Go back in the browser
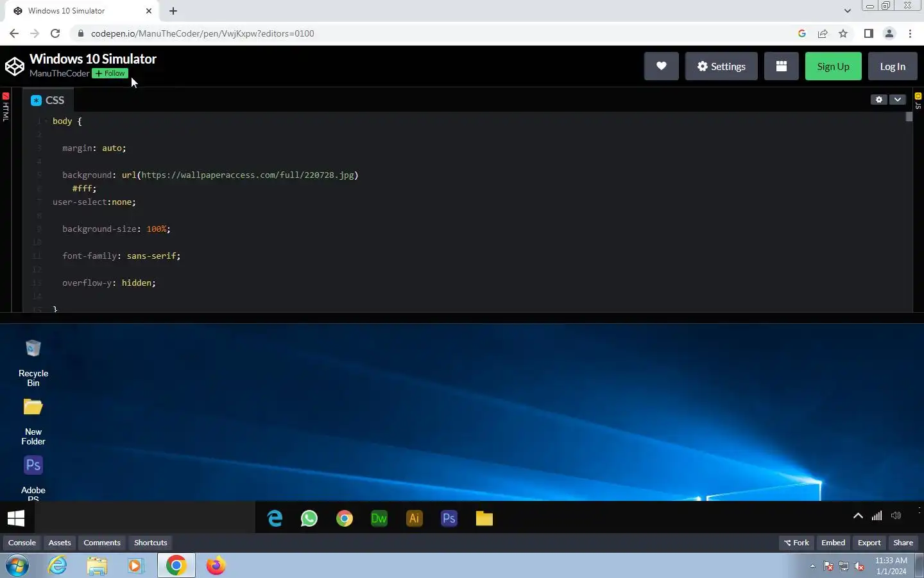The height and width of the screenshot is (578, 924). pos(14,33)
